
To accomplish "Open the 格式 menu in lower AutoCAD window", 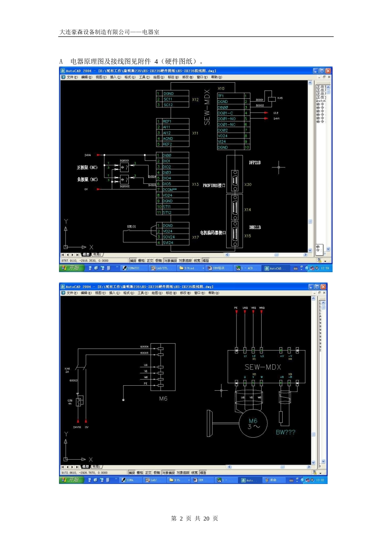I will click(129, 293).
